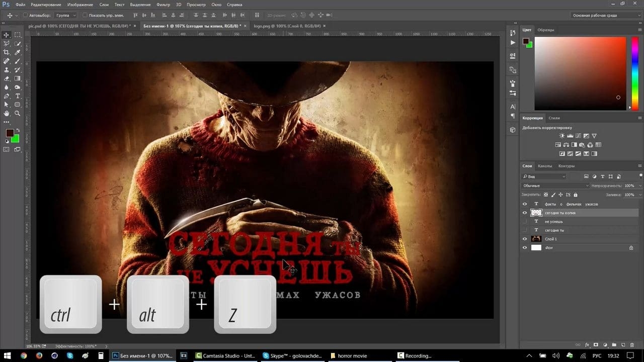Select the Crop tool
This screenshot has width=644, height=362.
coord(7,52)
